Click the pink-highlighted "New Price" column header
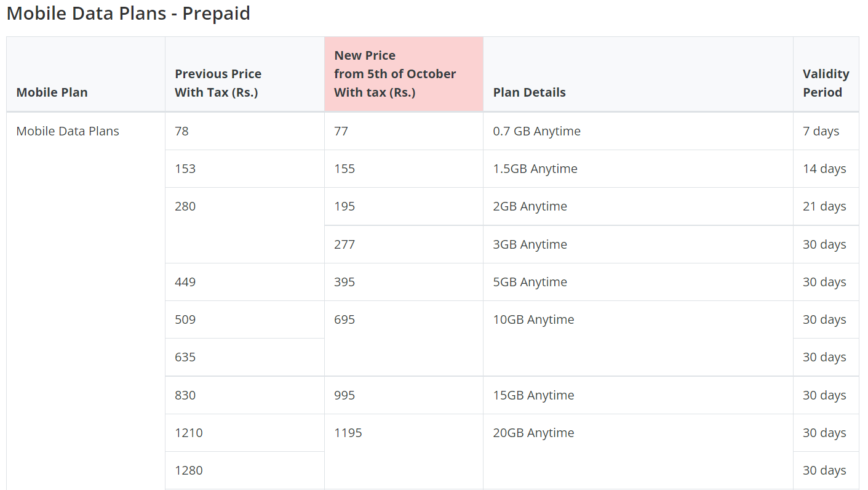868x490 pixels. (395, 74)
